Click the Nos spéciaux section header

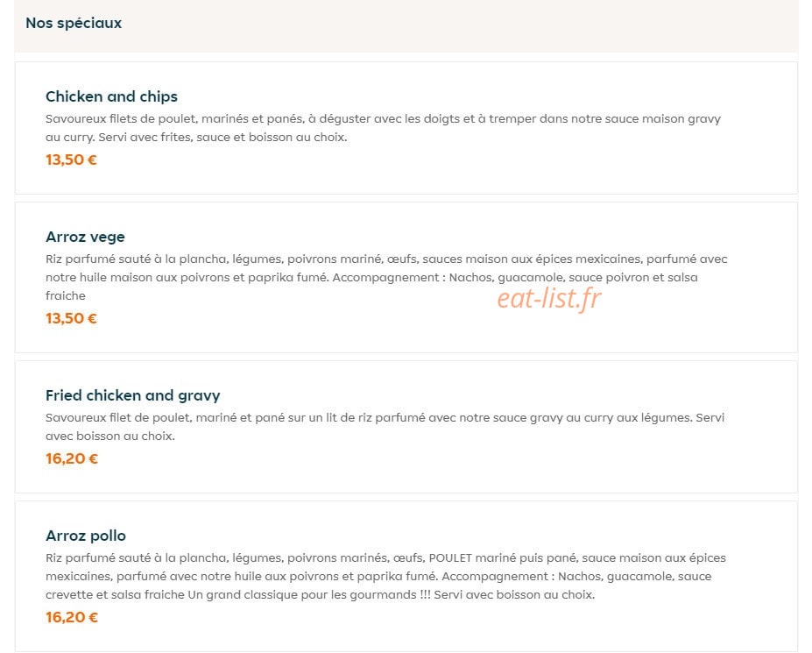(x=74, y=23)
